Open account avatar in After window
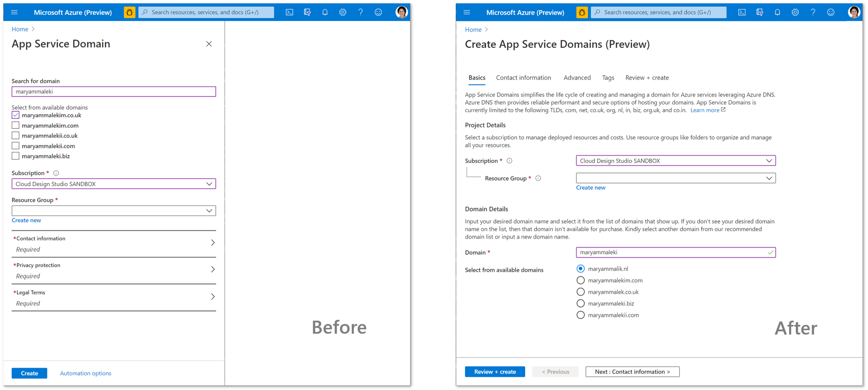Screen dimensions: 868x390 [854, 12]
